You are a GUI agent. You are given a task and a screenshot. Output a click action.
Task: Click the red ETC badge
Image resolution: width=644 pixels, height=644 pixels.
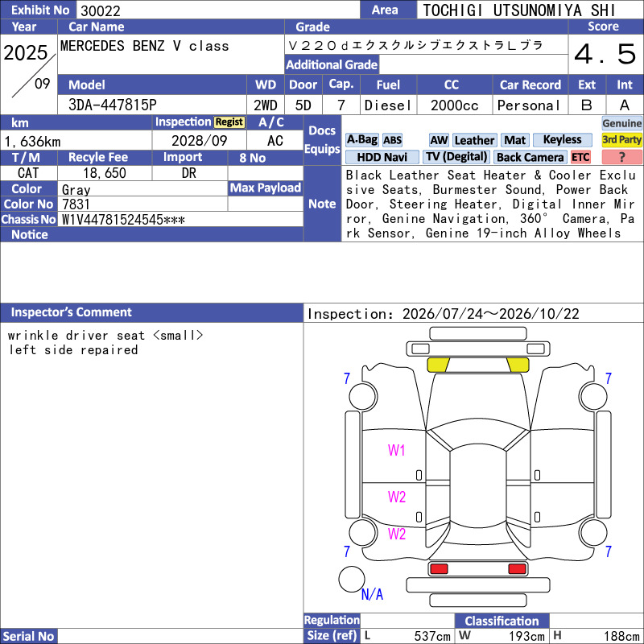pos(580,157)
